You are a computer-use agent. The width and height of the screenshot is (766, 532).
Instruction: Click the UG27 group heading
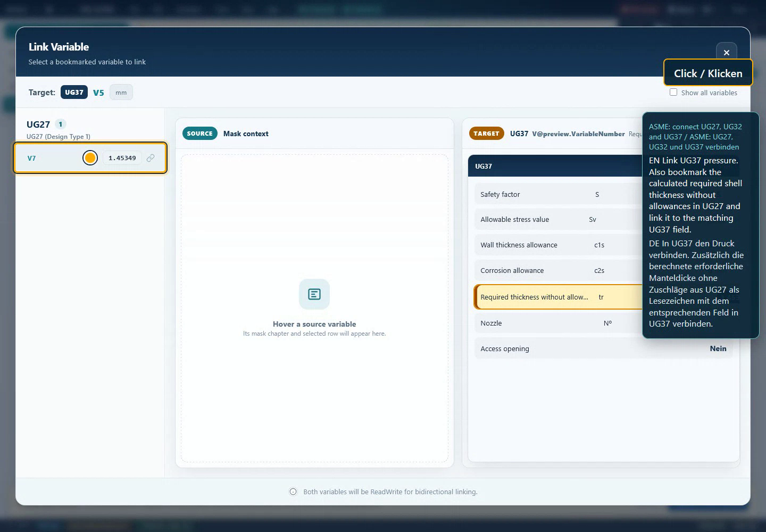(x=38, y=124)
